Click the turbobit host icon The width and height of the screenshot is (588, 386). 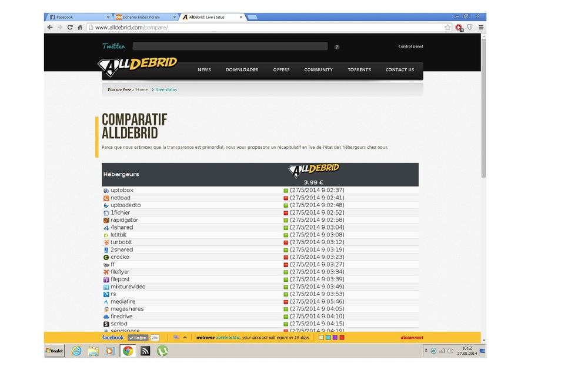106,242
